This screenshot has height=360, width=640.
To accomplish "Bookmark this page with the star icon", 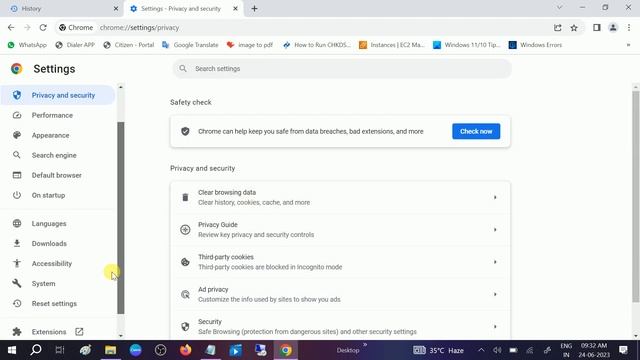I will click(574, 27).
